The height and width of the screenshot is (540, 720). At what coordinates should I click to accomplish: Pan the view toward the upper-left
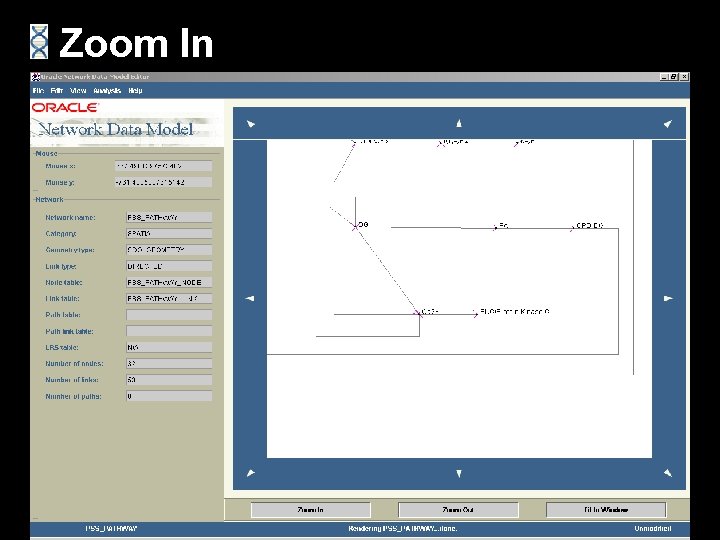coord(250,124)
